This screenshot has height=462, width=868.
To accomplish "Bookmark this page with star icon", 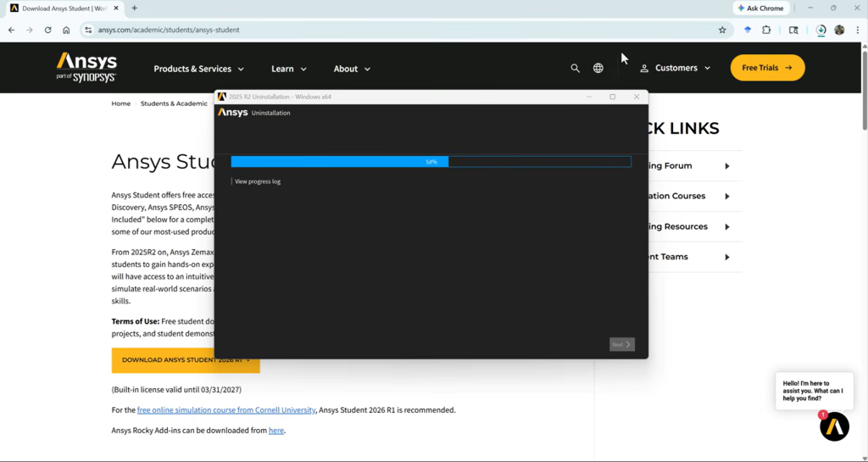I will [x=722, y=30].
